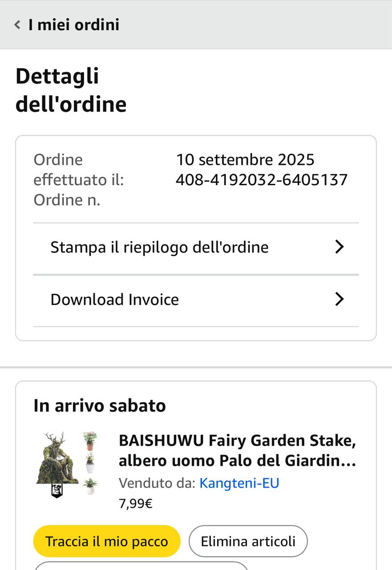Click the small black badge icon under the tree man
The width and height of the screenshot is (392, 570).
tap(57, 491)
